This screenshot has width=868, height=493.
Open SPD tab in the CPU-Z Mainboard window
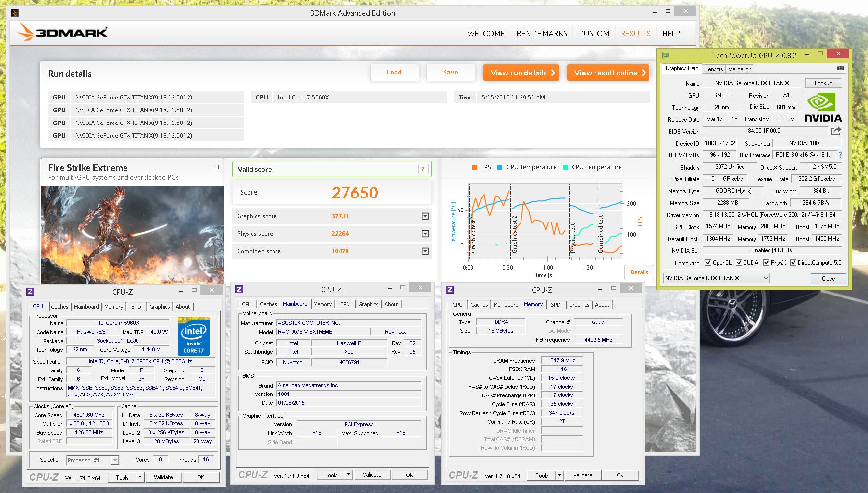tap(345, 304)
